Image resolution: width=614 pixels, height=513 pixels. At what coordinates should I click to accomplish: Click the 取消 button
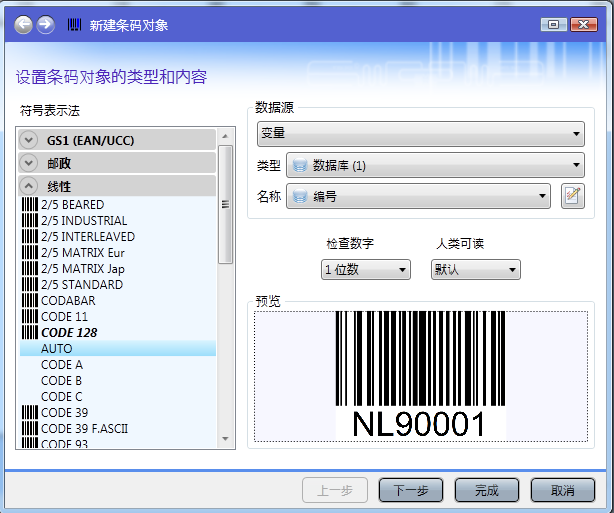coord(563,490)
